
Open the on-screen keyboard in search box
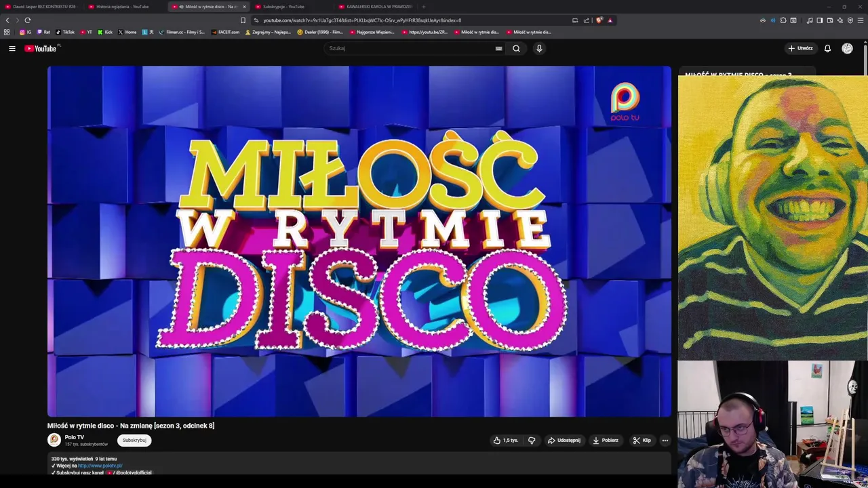click(499, 48)
